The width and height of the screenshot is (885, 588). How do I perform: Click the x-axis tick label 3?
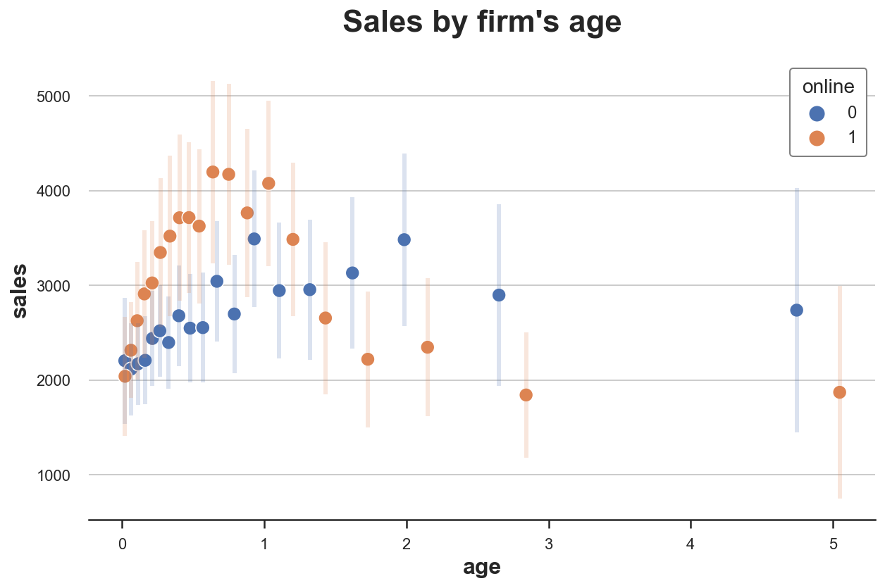pos(548,544)
